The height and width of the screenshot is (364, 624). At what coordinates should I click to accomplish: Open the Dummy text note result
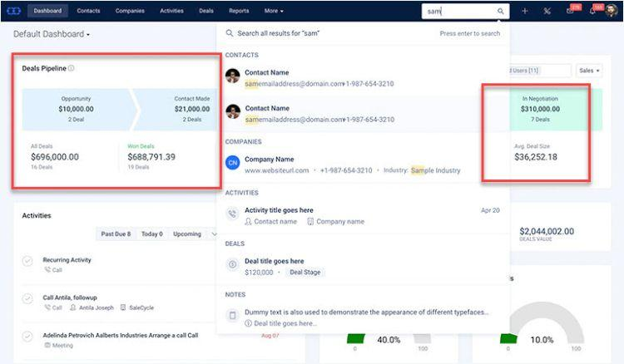[363, 317]
